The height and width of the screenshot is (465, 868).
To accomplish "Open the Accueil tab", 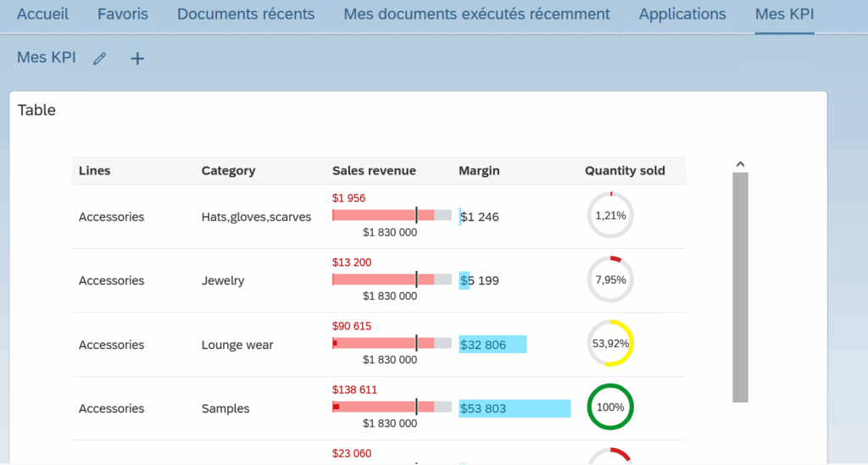I will (43, 14).
